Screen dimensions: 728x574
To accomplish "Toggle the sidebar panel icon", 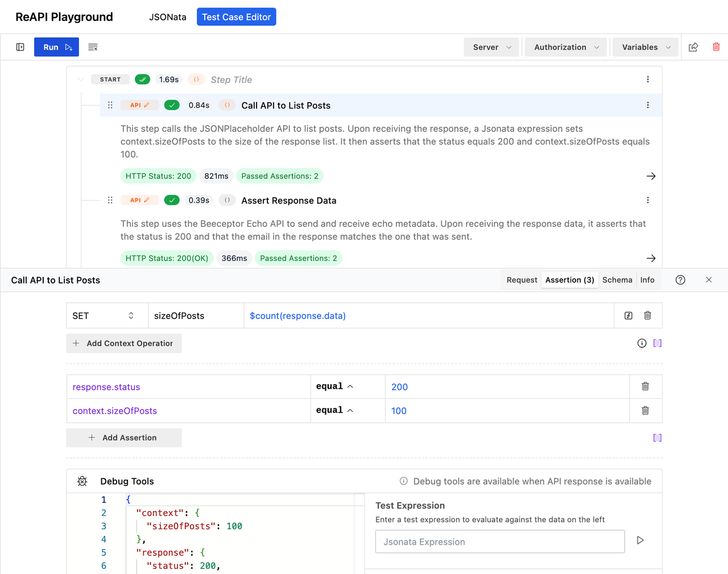I will [x=20, y=47].
